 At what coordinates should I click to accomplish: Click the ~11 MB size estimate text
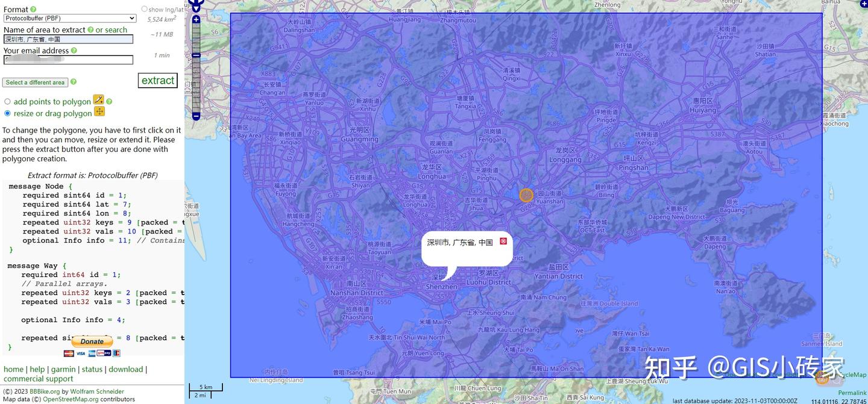pos(162,34)
